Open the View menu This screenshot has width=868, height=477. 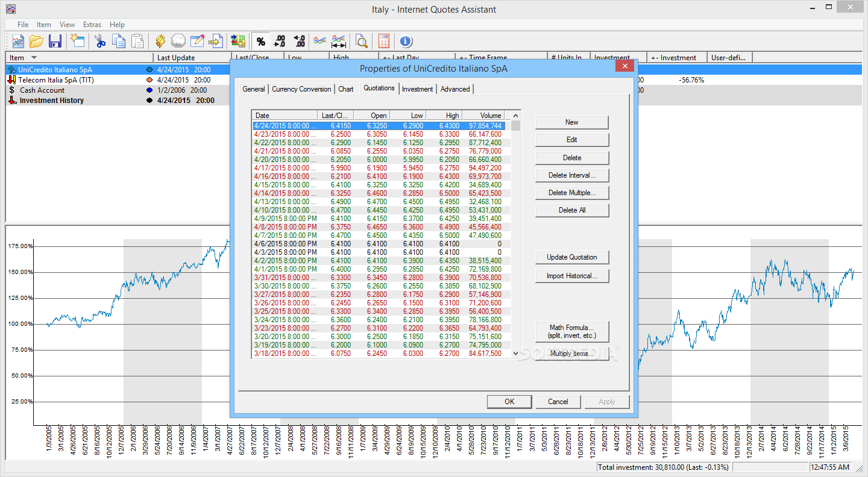click(x=68, y=25)
